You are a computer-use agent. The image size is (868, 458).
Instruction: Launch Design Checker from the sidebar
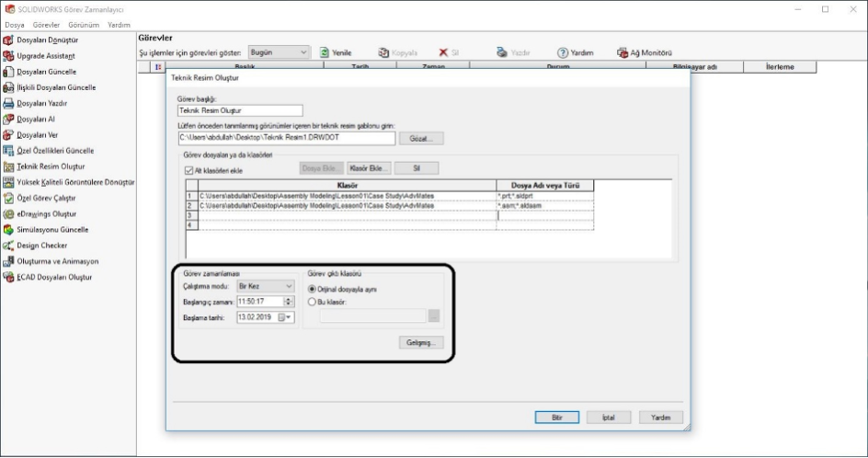point(8,245)
